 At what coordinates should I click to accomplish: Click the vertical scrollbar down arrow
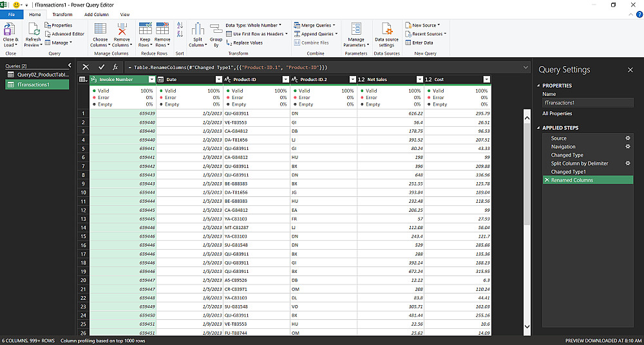click(527, 326)
